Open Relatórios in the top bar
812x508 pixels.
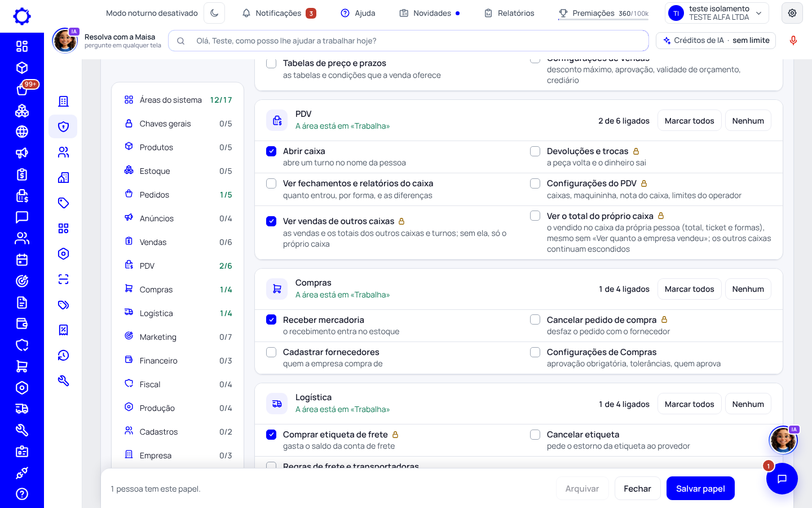pyautogui.click(x=509, y=13)
